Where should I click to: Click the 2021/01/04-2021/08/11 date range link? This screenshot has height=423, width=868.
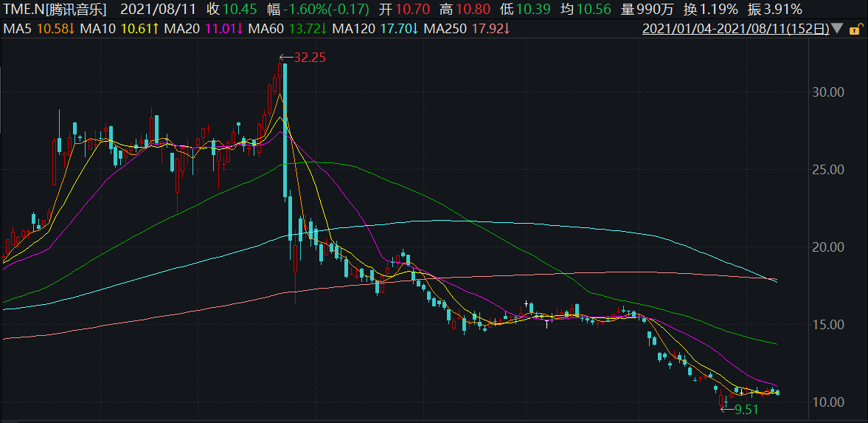click(x=736, y=29)
